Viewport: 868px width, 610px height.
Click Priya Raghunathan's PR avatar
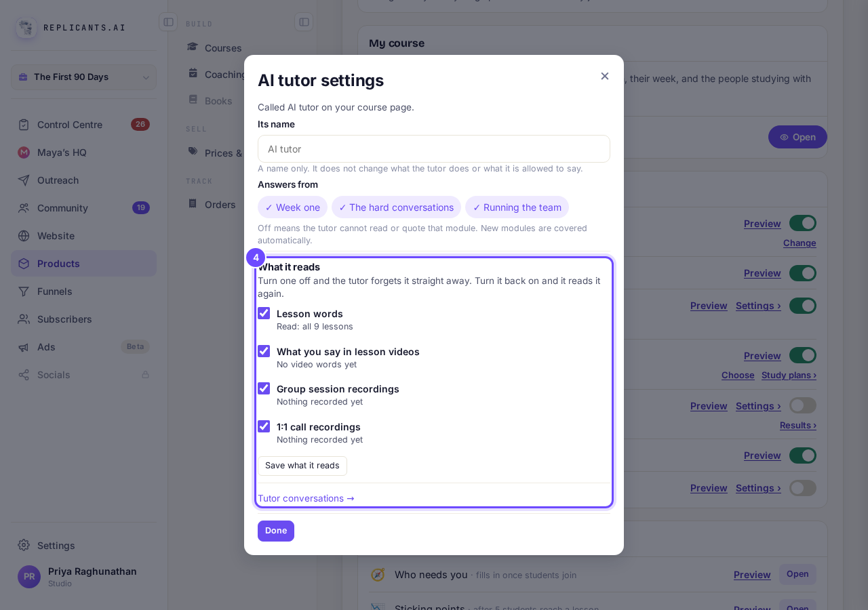pyautogui.click(x=29, y=577)
